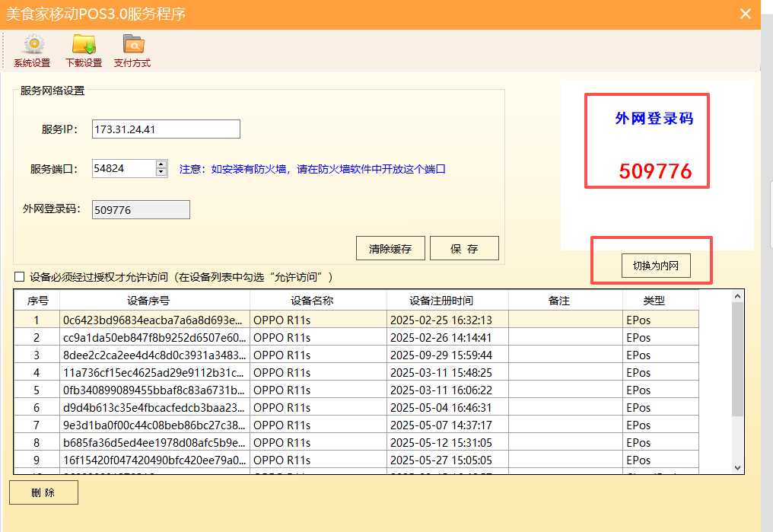This screenshot has height=532, width=773.
Task: Close the POS service program window
Action: coord(746,13)
